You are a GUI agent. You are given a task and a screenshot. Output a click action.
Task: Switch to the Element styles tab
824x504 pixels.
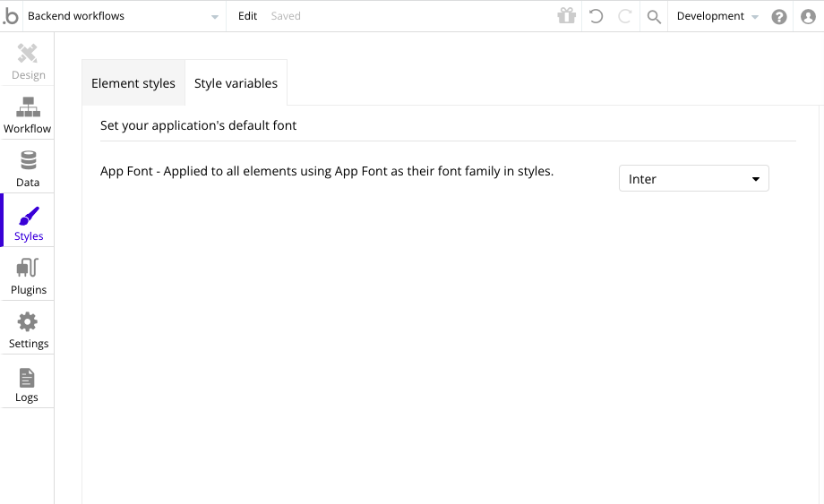(x=133, y=83)
